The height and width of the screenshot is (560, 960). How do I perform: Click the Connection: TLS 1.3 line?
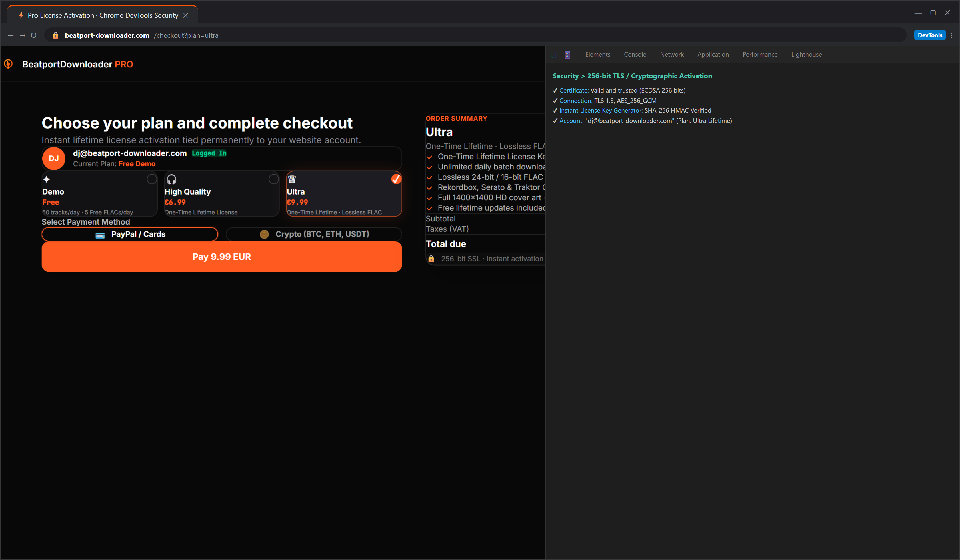tap(605, 101)
